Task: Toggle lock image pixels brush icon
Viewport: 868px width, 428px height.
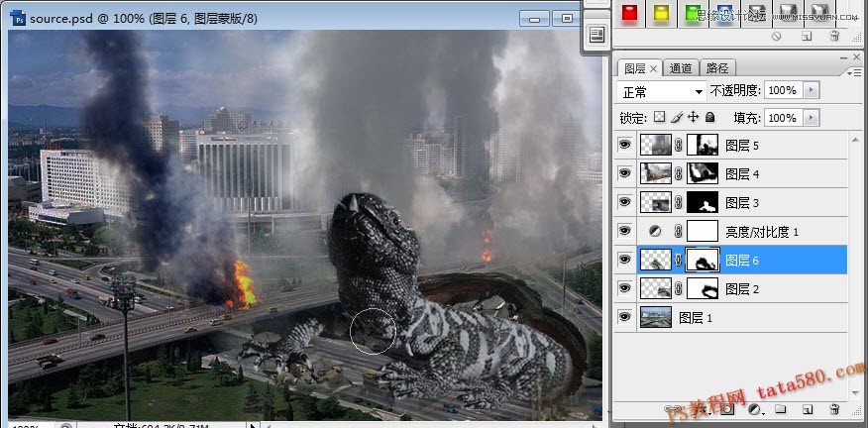Action: (x=677, y=117)
